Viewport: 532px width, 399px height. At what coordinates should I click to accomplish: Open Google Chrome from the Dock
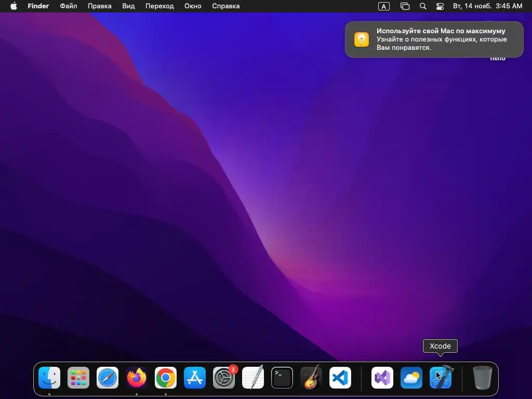(166, 378)
